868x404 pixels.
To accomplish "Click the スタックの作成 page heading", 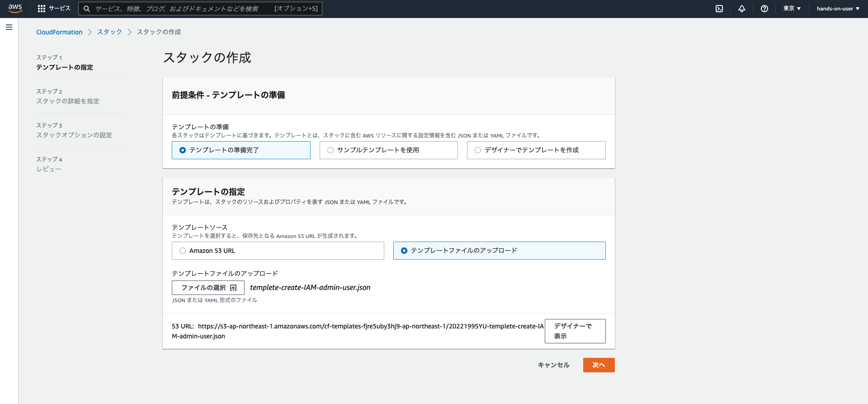I will pos(207,58).
